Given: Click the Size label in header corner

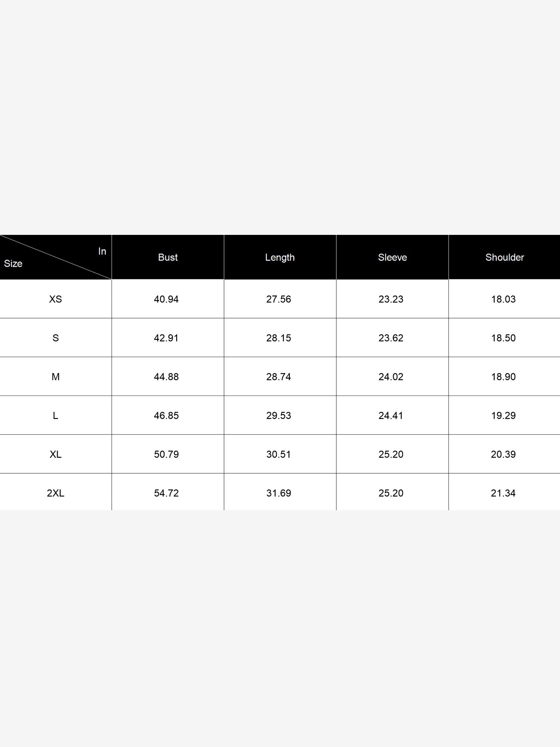Looking at the screenshot, I should 13,264.
